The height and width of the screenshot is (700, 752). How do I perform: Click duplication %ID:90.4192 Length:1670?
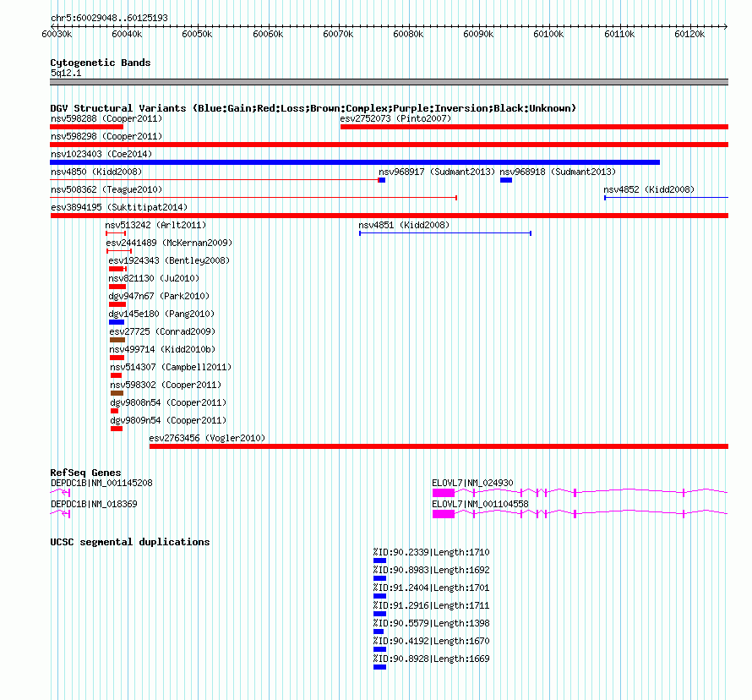[380, 649]
